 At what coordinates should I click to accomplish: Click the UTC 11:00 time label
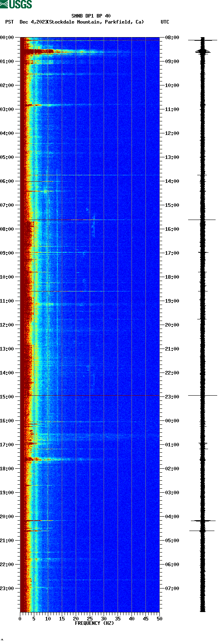coord(172,109)
